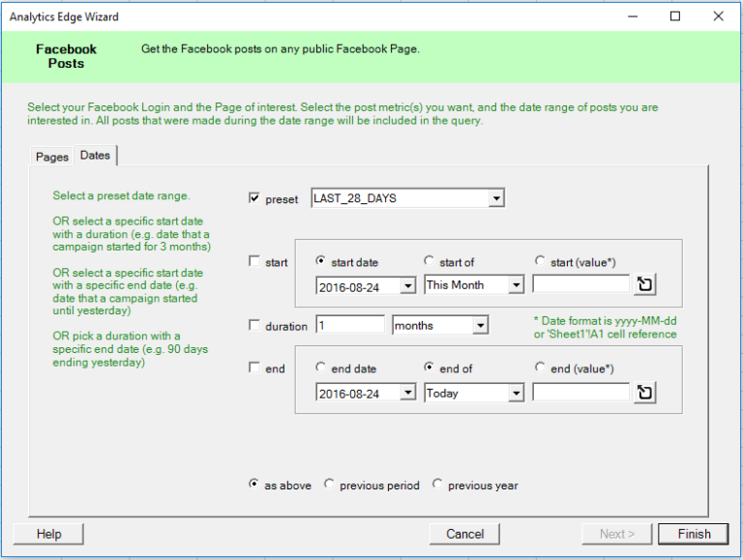The height and width of the screenshot is (560, 743).
Task: Choose the previous year radio option
Action: coord(438,485)
